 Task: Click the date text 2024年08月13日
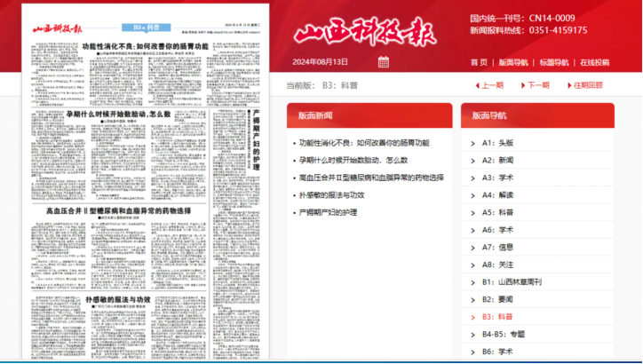(321, 62)
